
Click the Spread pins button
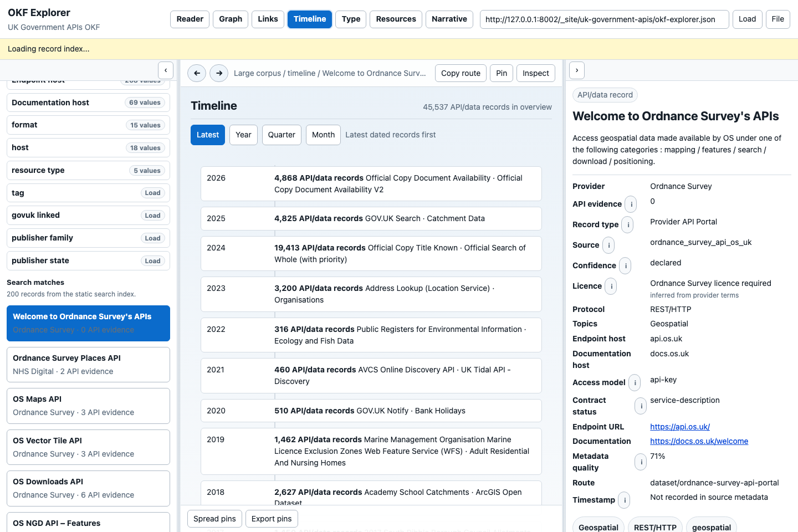[214, 519]
